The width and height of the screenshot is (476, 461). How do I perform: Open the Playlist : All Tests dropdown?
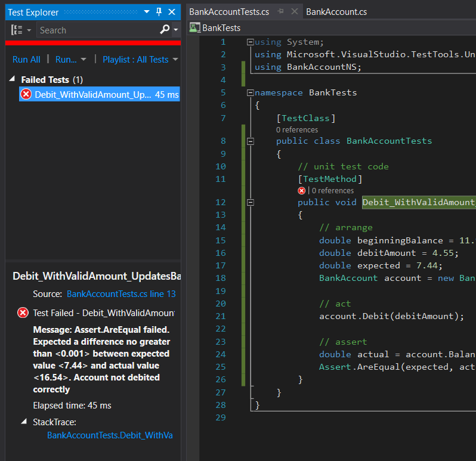pos(140,60)
